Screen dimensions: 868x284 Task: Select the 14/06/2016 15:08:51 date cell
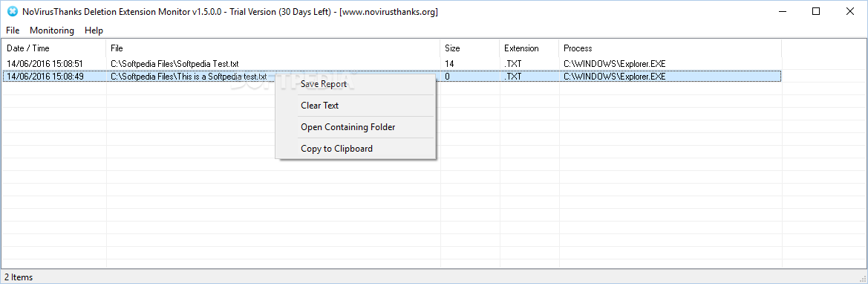(x=45, y=64)
